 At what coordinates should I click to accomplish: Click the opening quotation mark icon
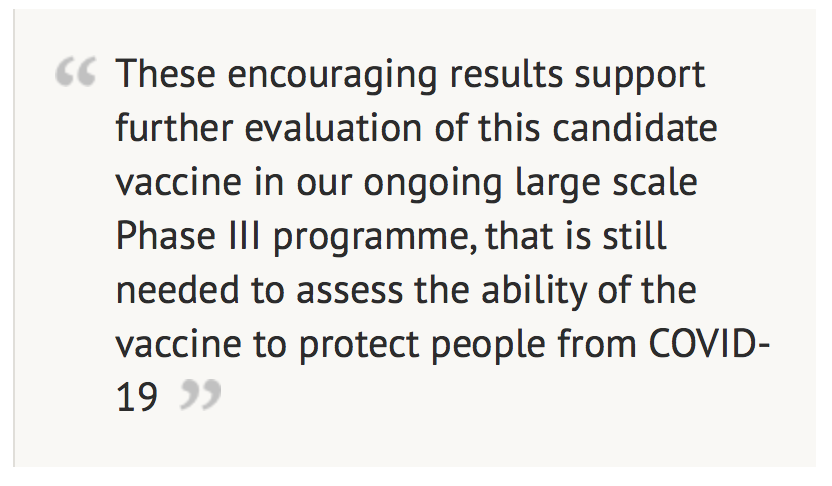[76, 72]
